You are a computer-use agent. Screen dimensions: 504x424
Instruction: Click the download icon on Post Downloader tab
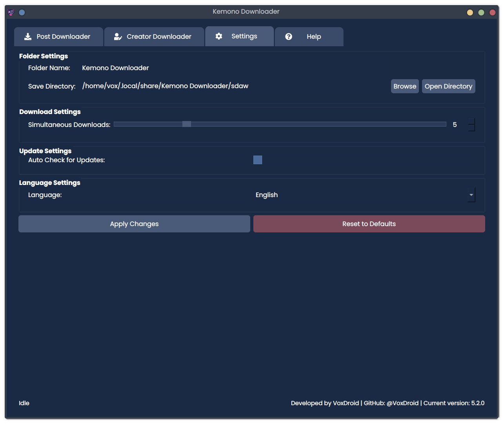tap(27, 36)
